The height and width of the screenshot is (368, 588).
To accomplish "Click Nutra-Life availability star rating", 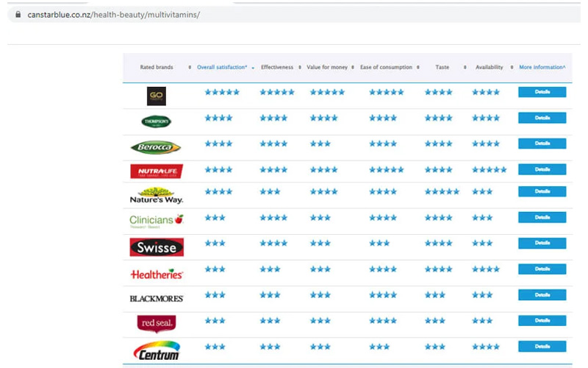I will pyautogui.click(x=490, y=170).
